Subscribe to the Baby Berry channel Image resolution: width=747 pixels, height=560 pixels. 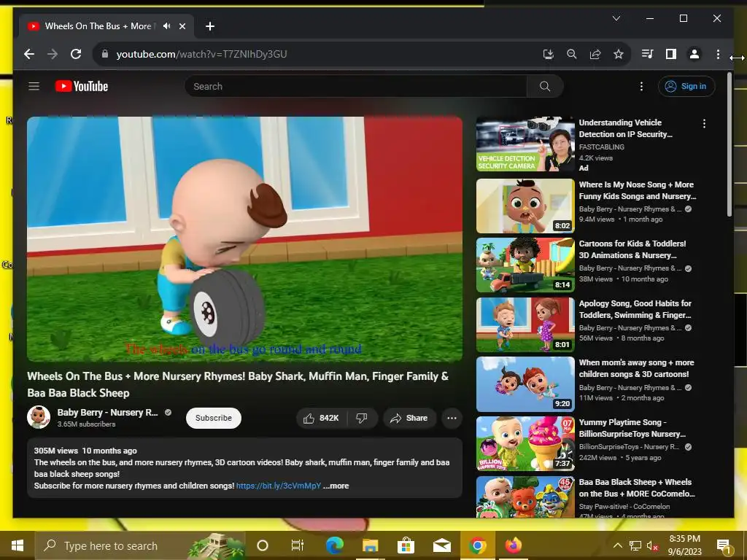(214, 418)
